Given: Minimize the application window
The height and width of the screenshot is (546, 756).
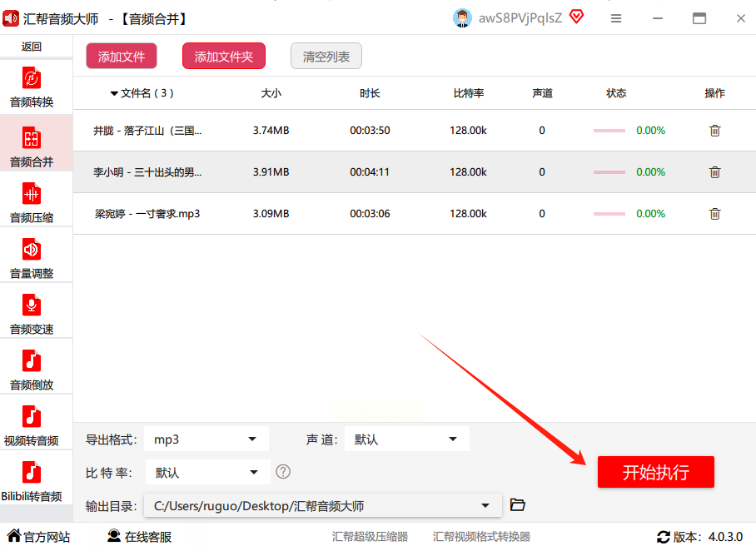Looking at the screenshot, I should pos(658,18).
